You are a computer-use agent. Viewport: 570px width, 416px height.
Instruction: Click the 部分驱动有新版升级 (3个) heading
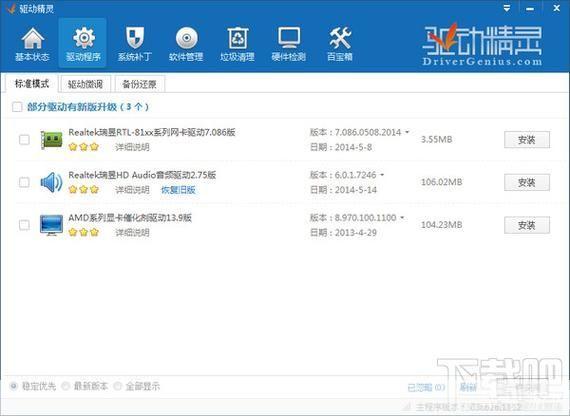88,107
